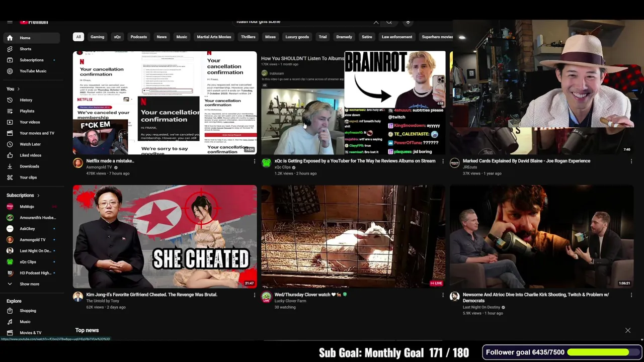Expand the You section chevron
The image size is (644, 362).
coord(19,89)
